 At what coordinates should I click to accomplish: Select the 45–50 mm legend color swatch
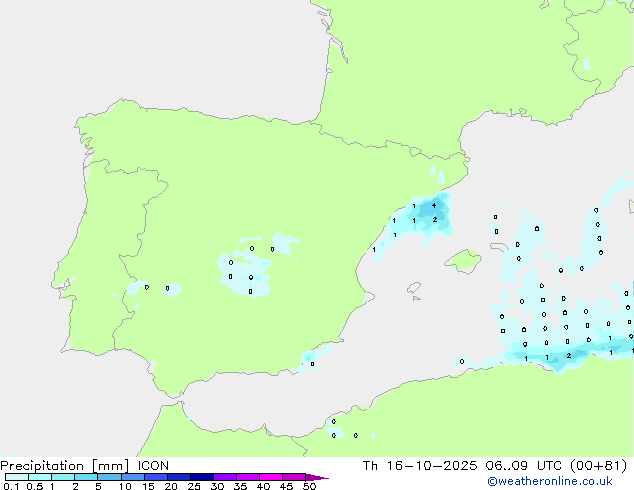click(294, 477)
